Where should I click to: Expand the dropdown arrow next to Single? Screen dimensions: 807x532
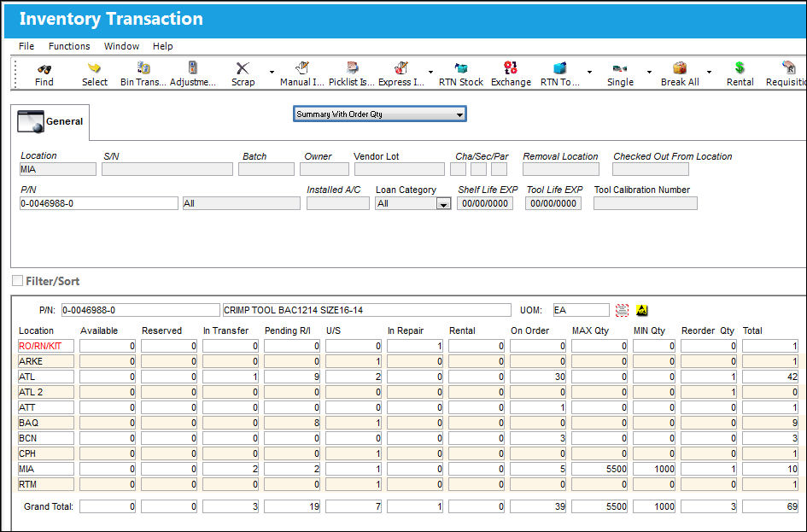649,72
